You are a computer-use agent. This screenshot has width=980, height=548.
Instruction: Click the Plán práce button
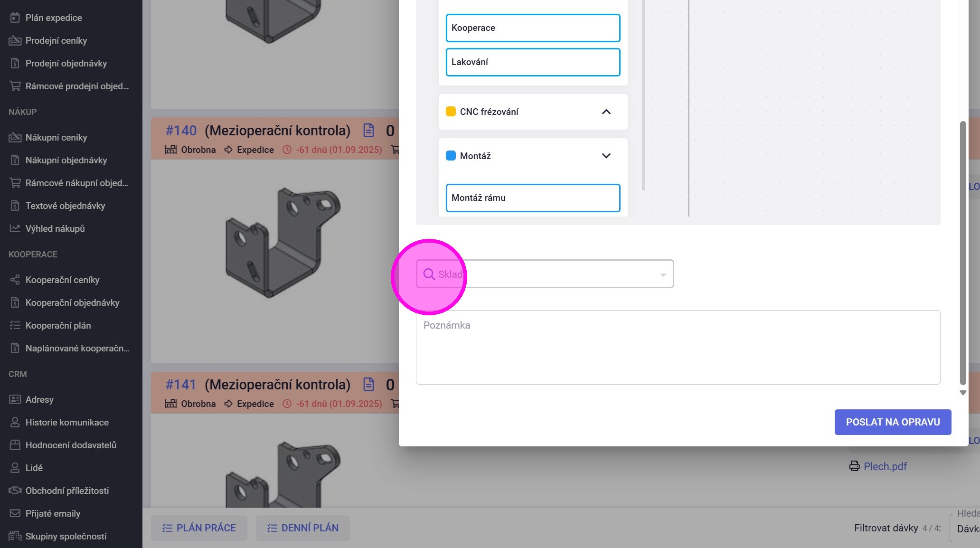[x=199, y=528]
